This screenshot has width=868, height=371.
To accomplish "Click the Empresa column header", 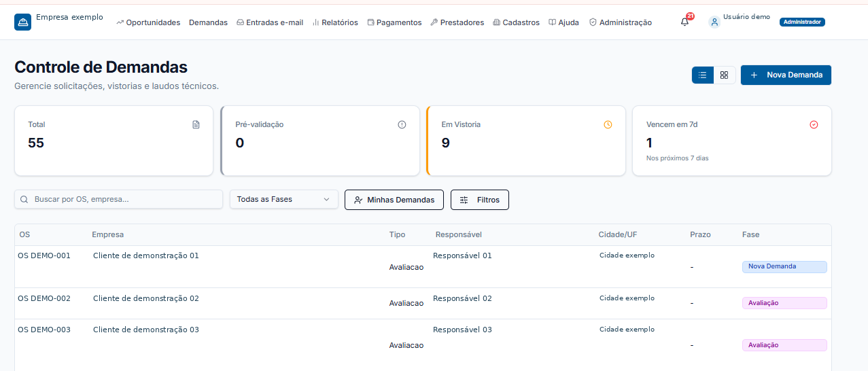I will 108,234.
